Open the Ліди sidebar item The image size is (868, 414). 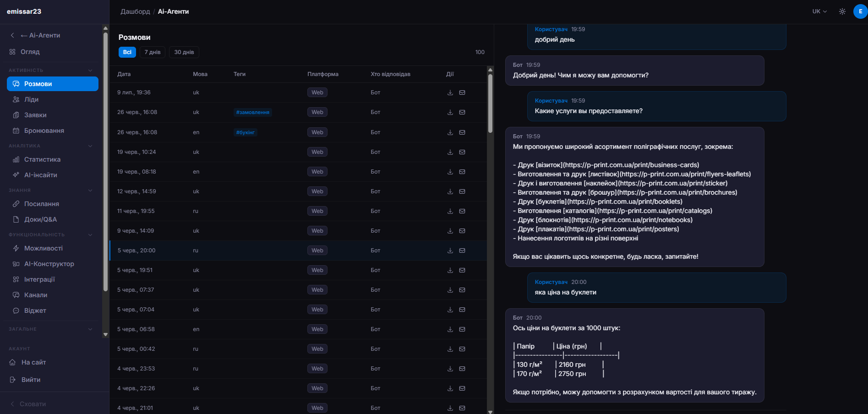[53, 99]
